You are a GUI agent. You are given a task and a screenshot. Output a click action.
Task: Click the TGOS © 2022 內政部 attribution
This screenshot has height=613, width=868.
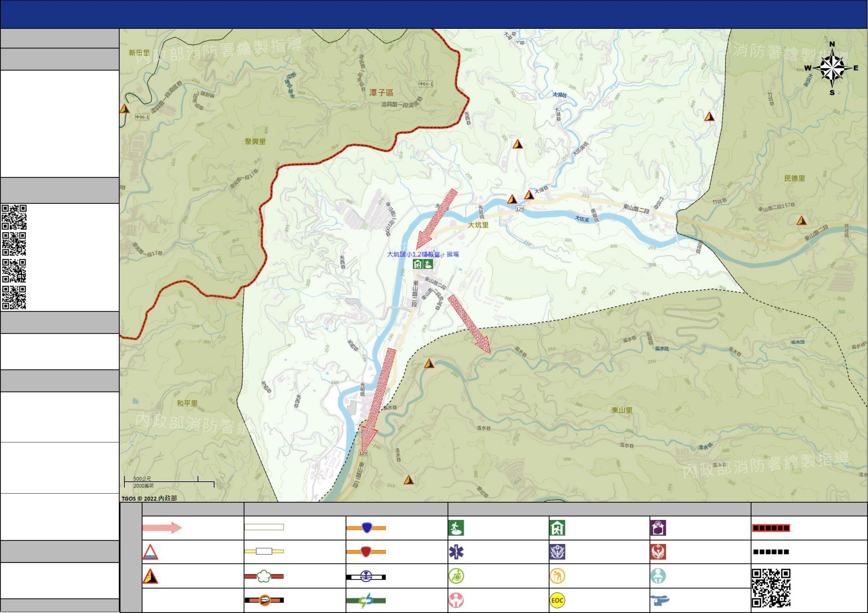(149, 498)
